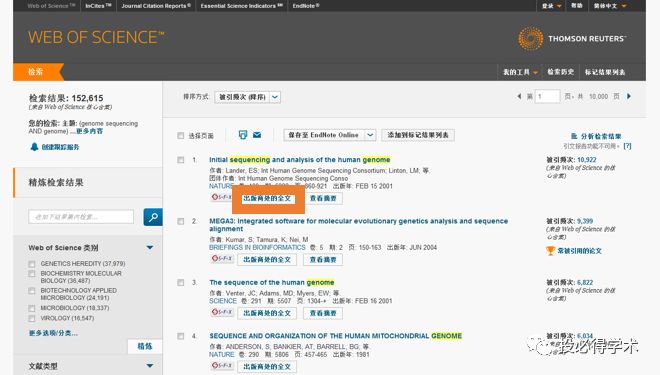Click view abstract button for result 1
The image size is (660, 375).
tap(323, 198)
